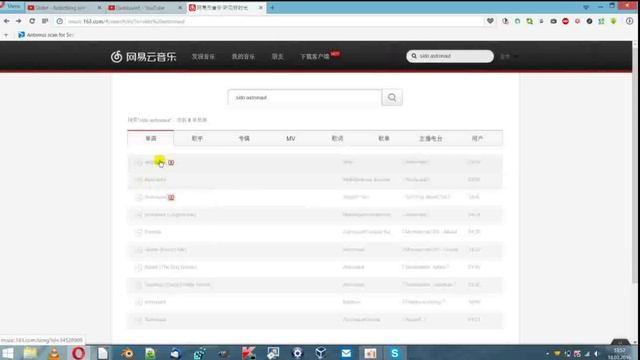Open the 登录 login dropdown in header
The height and width of the screenshot is (360, 640).
coord(509,56)
